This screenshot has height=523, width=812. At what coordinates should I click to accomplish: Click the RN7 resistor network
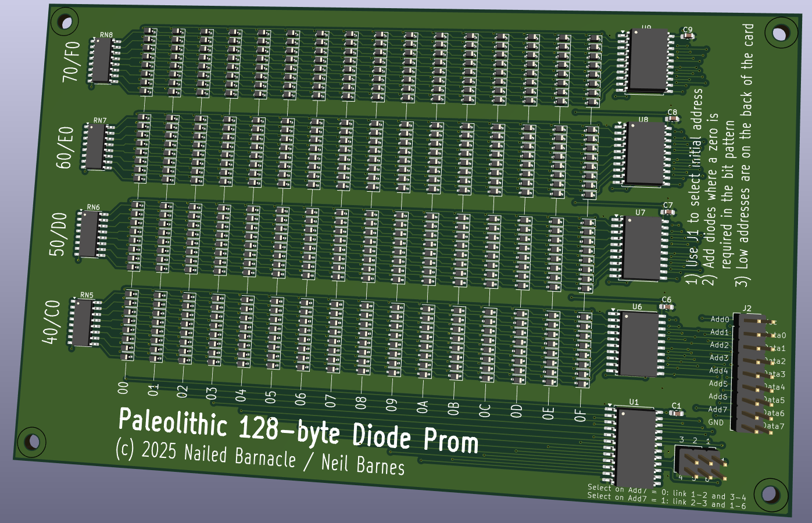click(95, 146)
